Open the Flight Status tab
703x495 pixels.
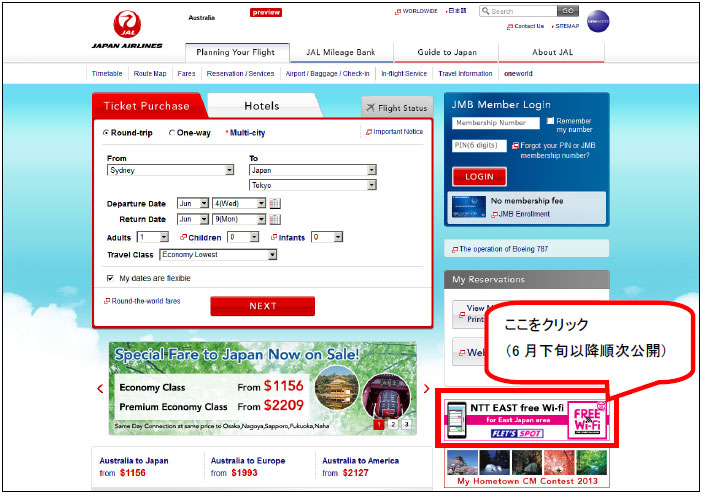(x=397, y=108)
